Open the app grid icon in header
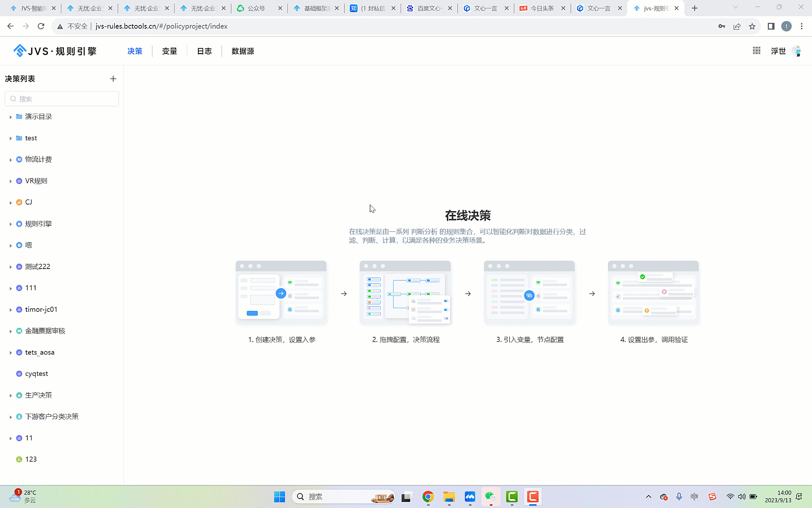The width and height of the screenshot is (812, 508). [x=757, y=50]
